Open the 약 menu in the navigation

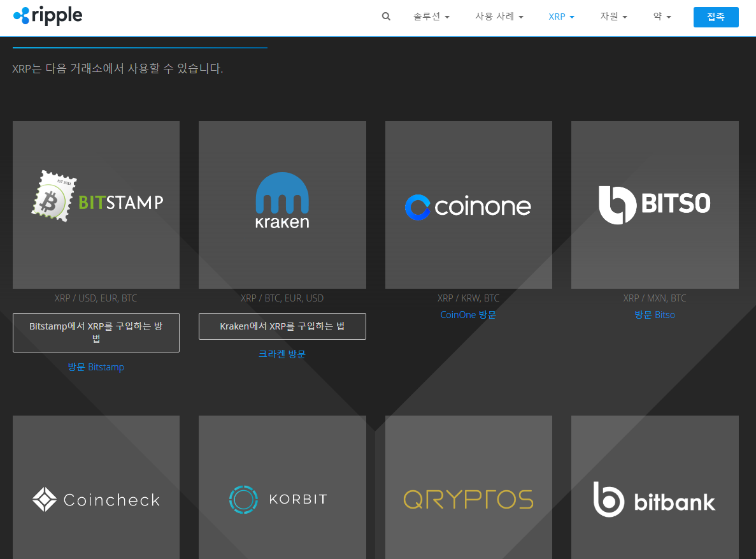[661, 17]
